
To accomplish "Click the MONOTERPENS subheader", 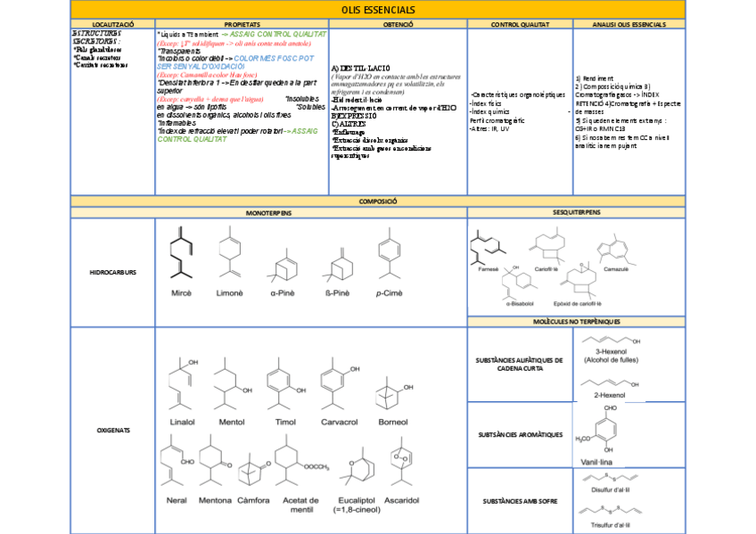I will pyautogui.click(x=269, y=212).
